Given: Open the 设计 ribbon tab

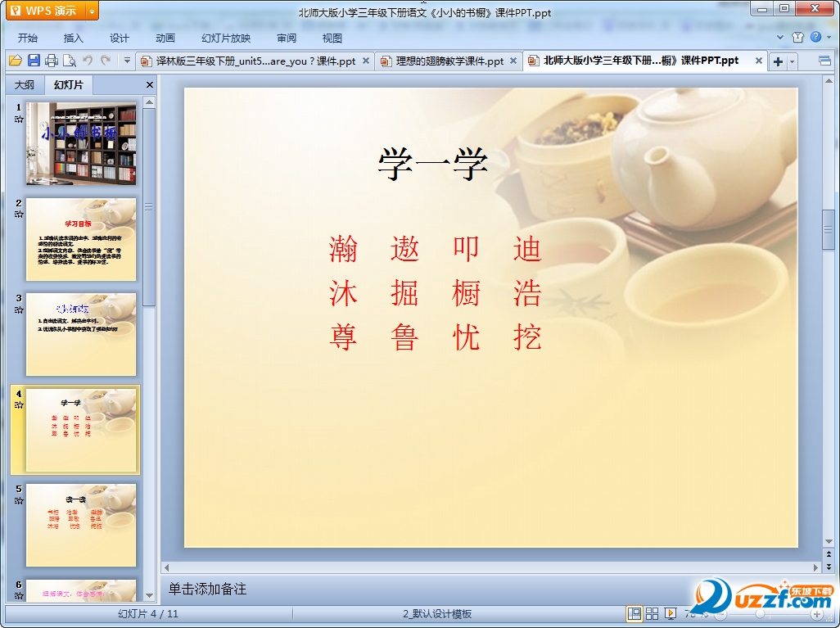Looking at the screenshot, I should click(x=120, y=38).
